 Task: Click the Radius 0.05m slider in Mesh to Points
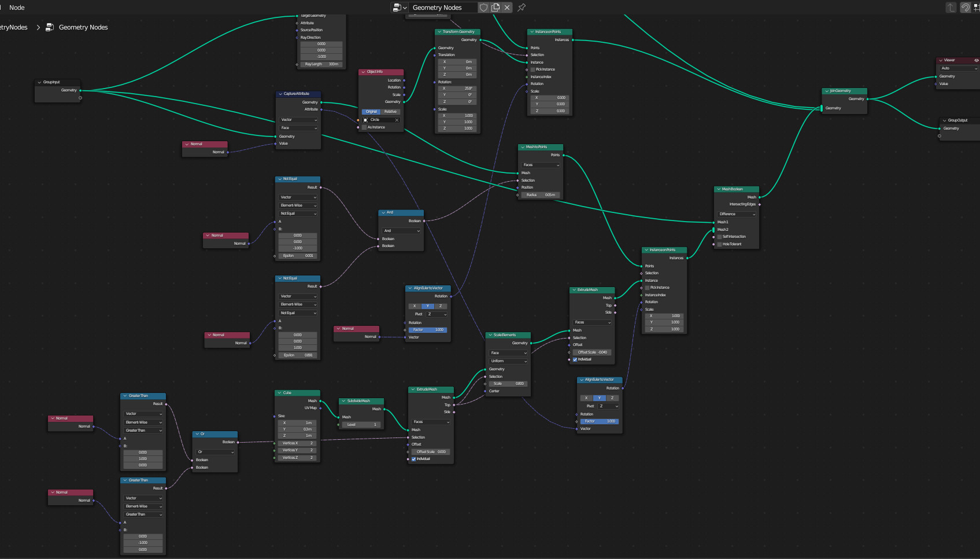click(x=540, y=195)
